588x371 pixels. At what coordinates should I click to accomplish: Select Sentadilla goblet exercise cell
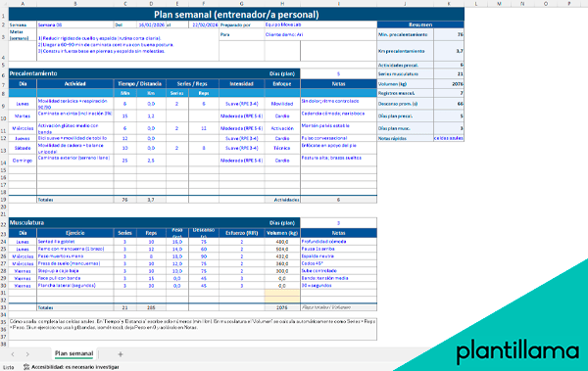pos(75,242)
